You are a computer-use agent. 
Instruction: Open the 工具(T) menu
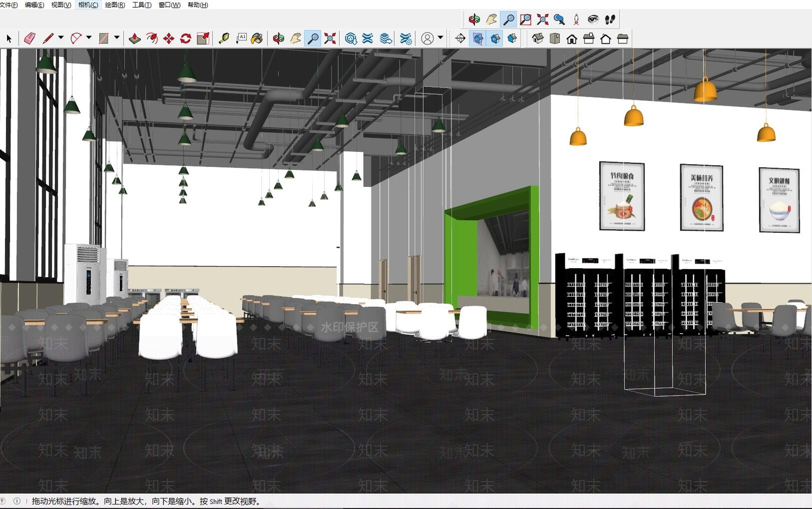point(142,5)
